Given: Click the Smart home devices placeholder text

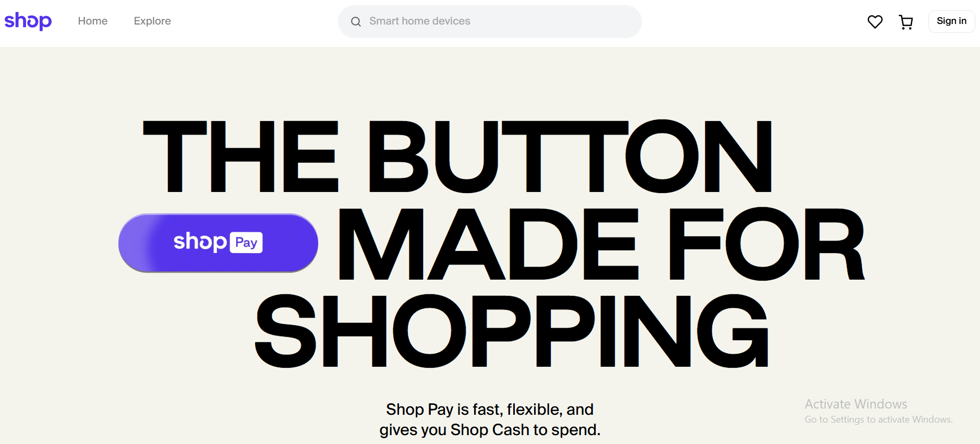Looking at the screenshot, I should pyautogui.click(x=420, y=21).
